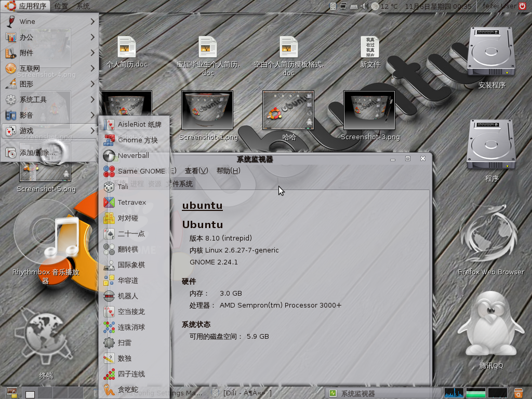532x399 pixels.
Task: Click the date and time clock
Action: coord(438,6)
